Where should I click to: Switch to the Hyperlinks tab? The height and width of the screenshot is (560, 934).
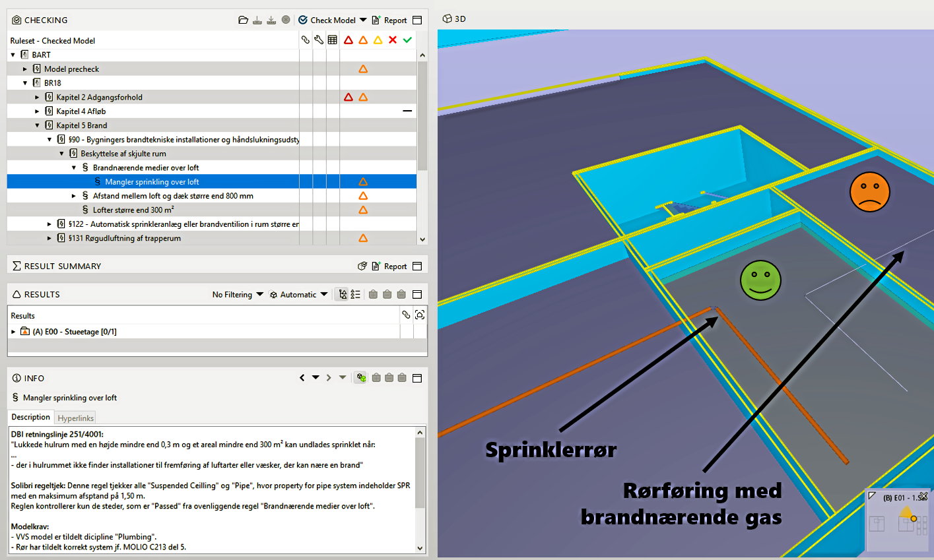point(75,418)
